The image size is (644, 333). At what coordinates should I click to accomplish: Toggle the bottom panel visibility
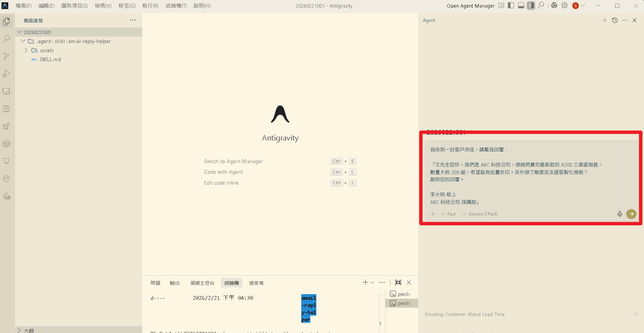(x=521, y=6)
